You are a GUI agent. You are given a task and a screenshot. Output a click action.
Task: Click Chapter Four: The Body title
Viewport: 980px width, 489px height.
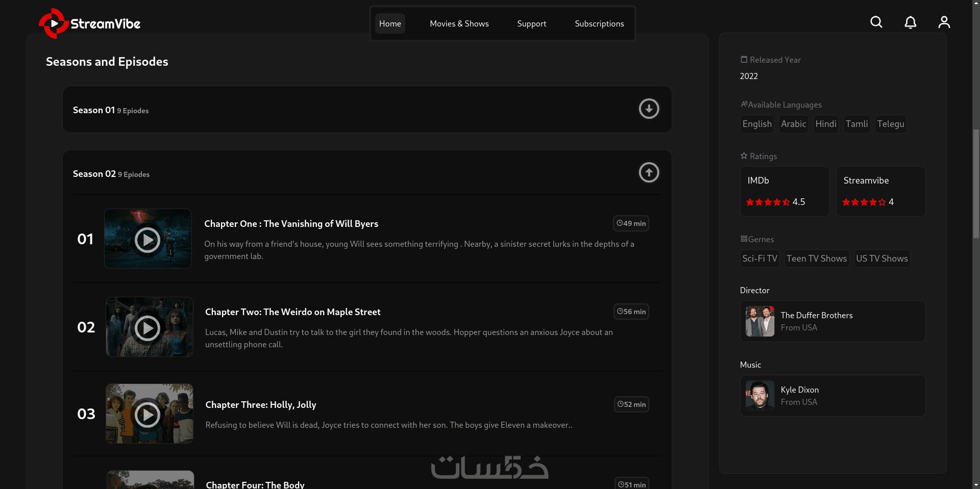255,484
